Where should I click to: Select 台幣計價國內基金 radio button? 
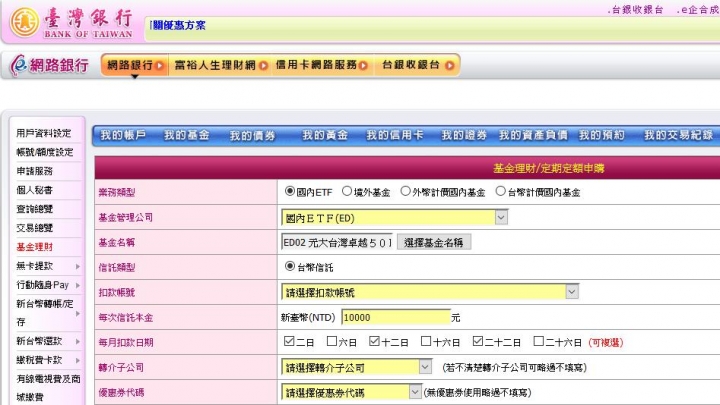[501, 191]
